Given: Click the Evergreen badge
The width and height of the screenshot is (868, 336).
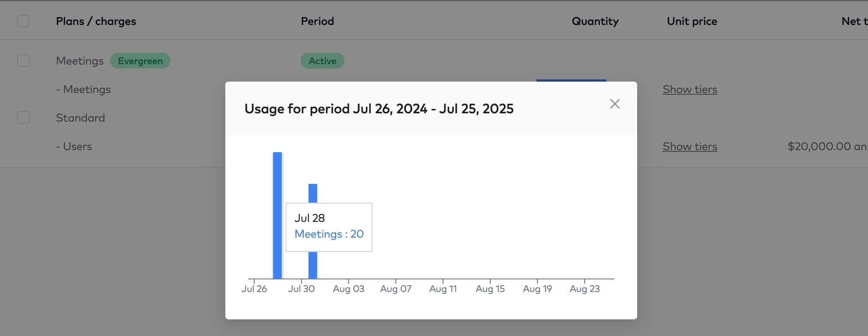Looking at the screenshot, I should pos(140,61).
